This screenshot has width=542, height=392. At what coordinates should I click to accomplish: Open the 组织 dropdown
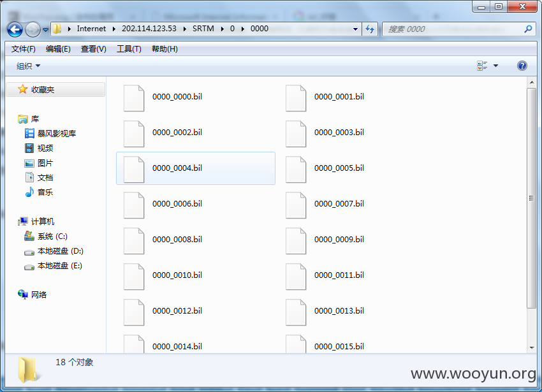tap(28, 66)
